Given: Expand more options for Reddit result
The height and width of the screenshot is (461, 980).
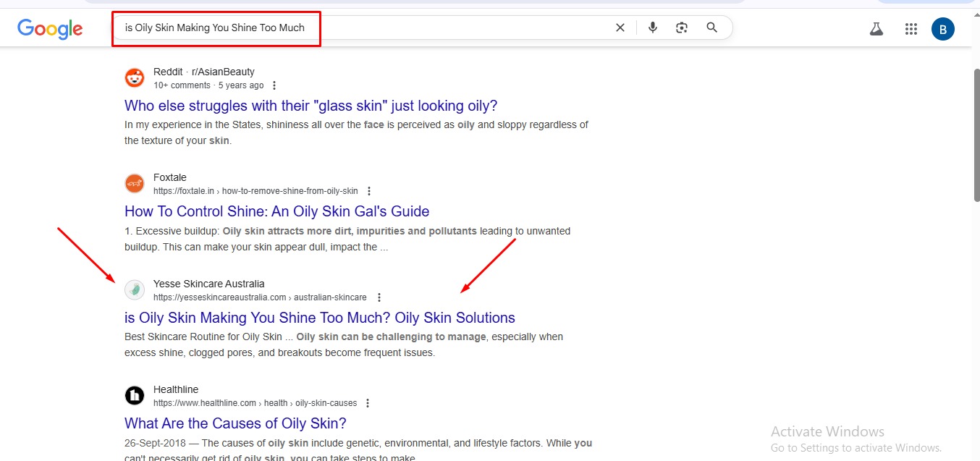Looking at the screenshot, I should (x=274, y=85).
